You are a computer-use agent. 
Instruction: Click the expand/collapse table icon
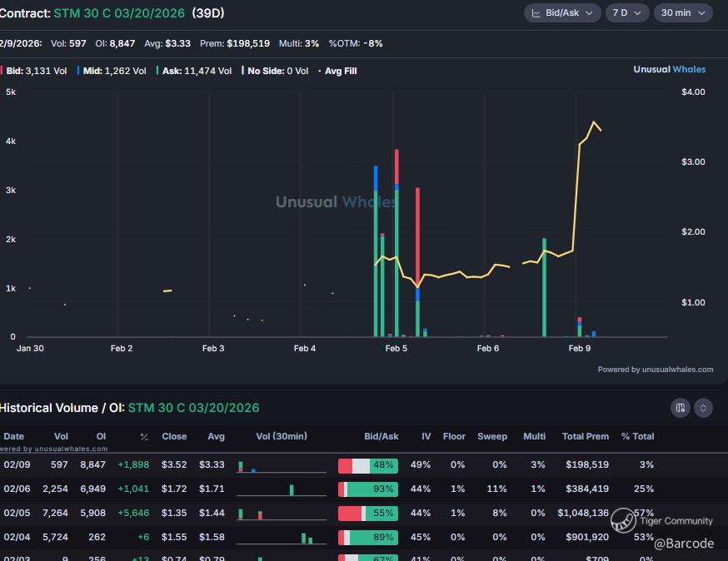click(x=704, y=408)
